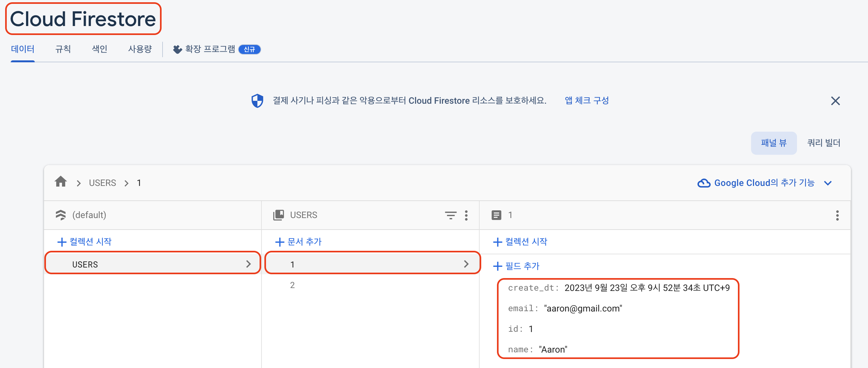The image size is (868, 368).
Task: Click 필드 추가 to add a field
Action: point(516,266)
